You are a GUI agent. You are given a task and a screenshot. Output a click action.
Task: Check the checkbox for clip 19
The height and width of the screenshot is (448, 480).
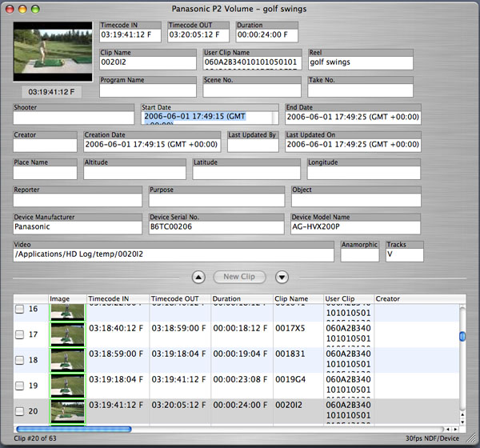point(19,386)
